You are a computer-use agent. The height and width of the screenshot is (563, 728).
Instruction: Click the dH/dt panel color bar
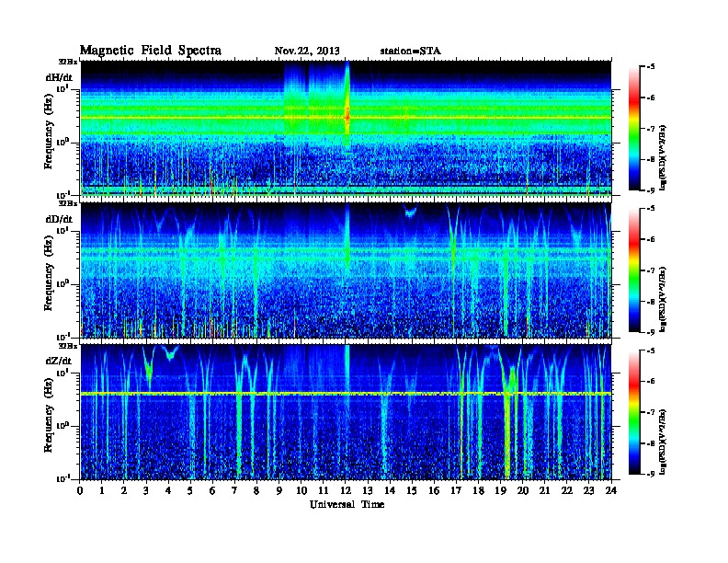point(634,128)
